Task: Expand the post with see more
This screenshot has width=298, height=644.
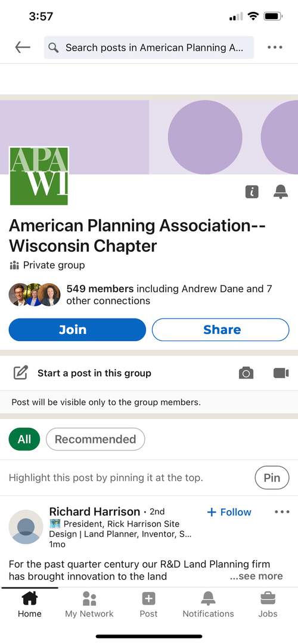Action: coord(256,576)
